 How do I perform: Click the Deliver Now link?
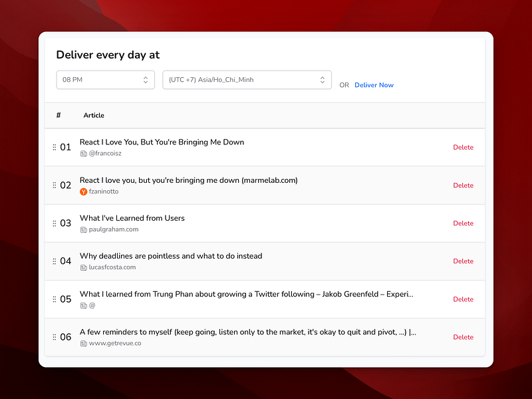[x=374, y=85]
